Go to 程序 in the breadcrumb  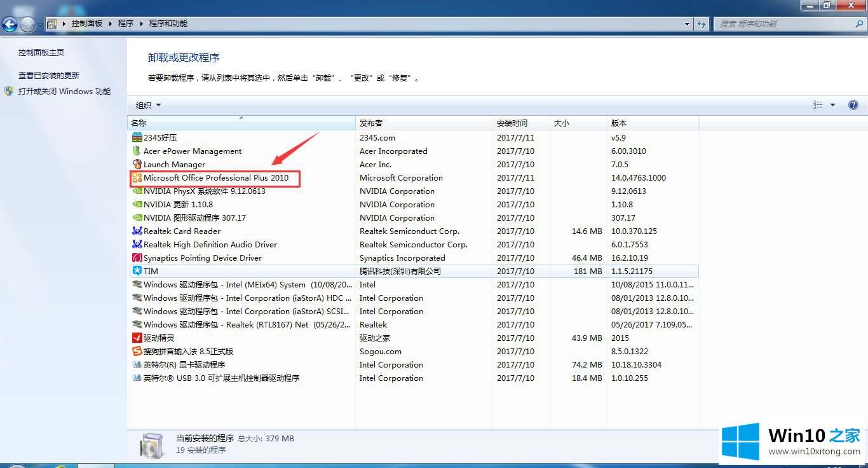[126, 24]
